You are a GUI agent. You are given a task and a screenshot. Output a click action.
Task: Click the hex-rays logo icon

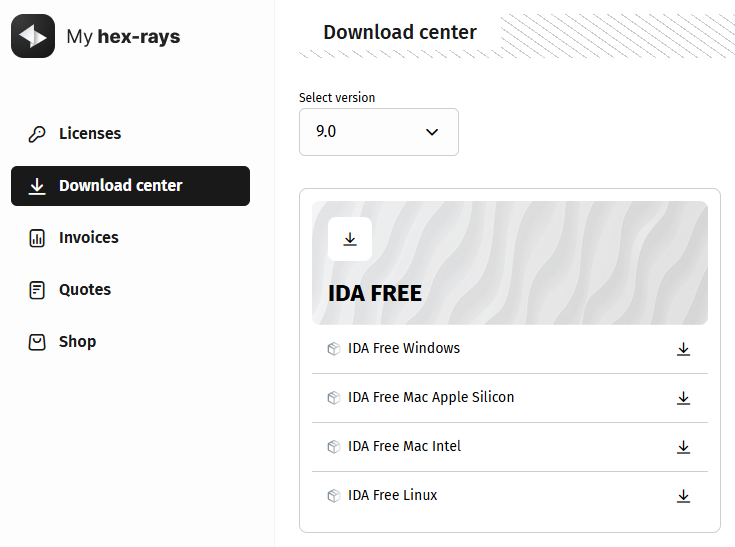point(33,36)
